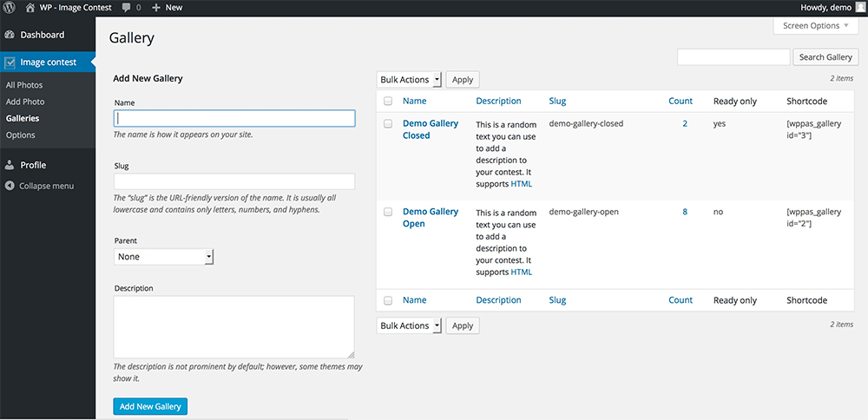Click the "yes" Ready only value

tap(720, 124)
